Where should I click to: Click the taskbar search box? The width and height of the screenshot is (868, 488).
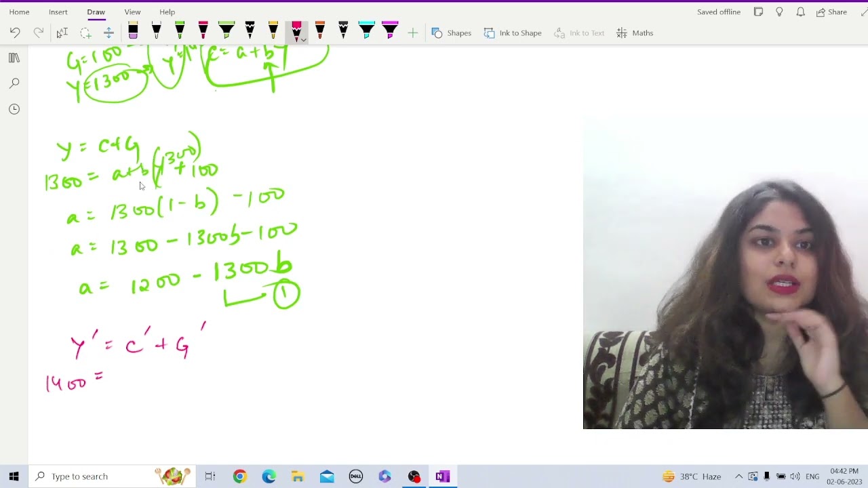point(113,476)
